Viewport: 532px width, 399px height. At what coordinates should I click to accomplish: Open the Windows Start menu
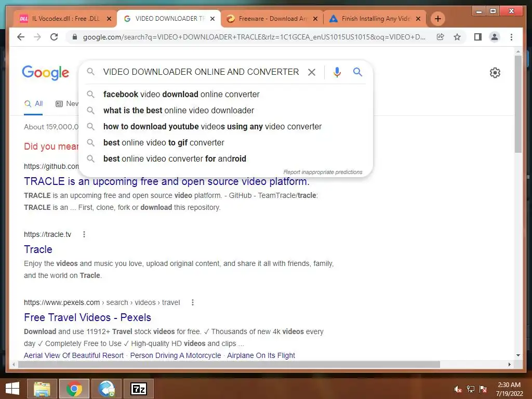12,389
